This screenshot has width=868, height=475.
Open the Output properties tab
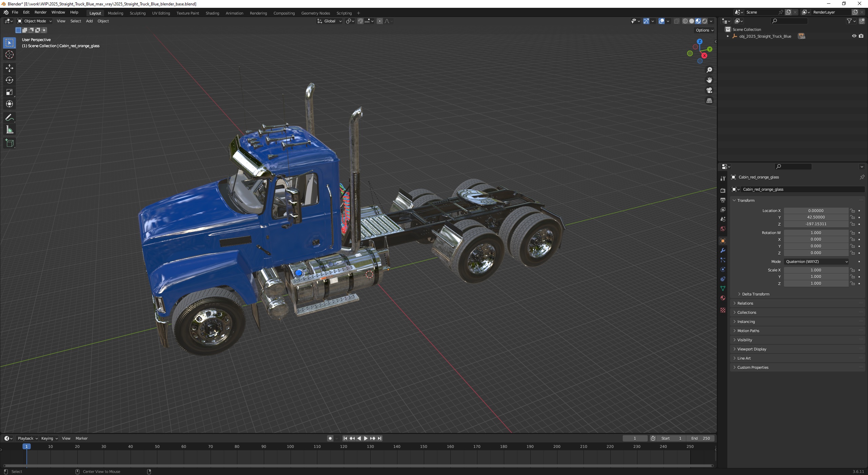click(723, 200)
